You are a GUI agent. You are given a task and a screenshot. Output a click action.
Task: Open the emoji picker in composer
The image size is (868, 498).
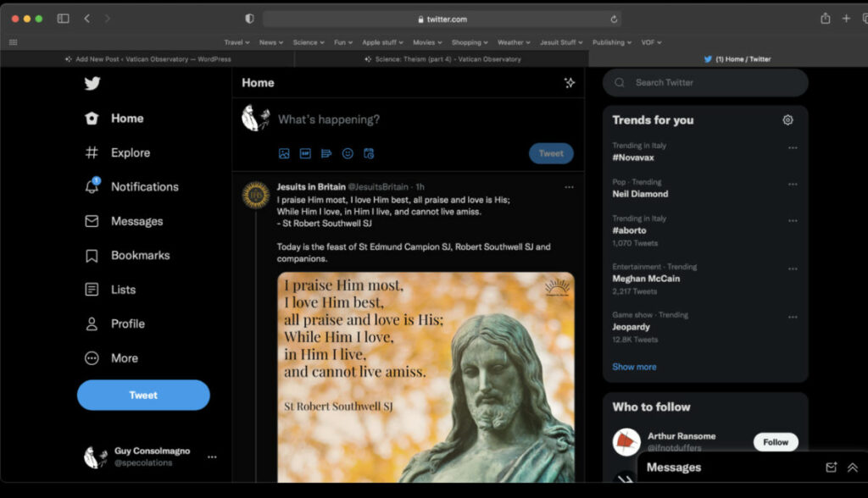[x=348, y=154]
